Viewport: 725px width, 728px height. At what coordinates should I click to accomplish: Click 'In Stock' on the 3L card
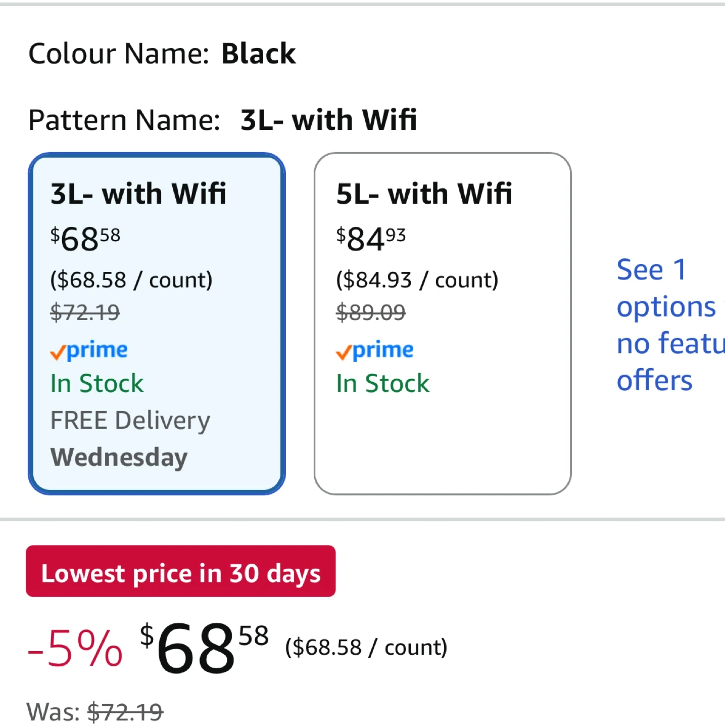[97, 383]
